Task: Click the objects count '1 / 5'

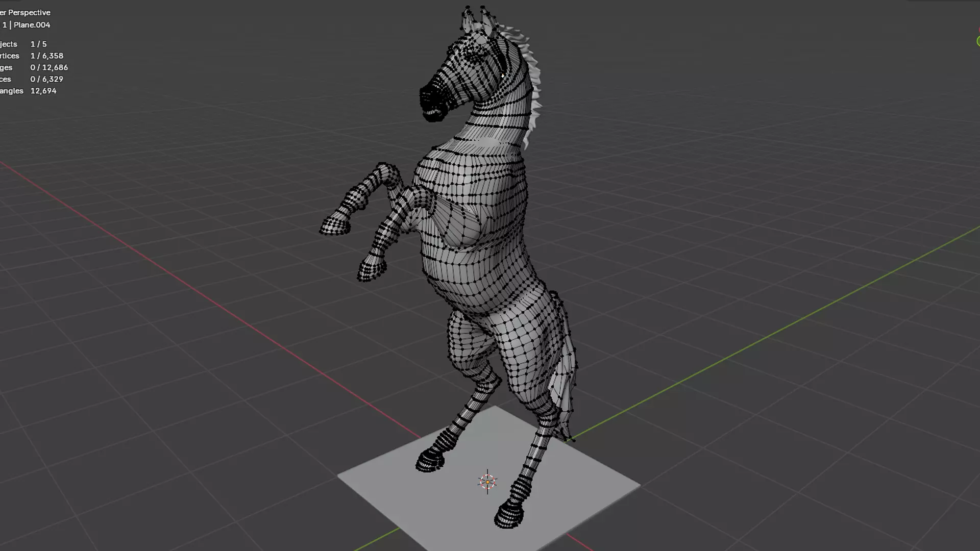Action: (x=38, y=44)
